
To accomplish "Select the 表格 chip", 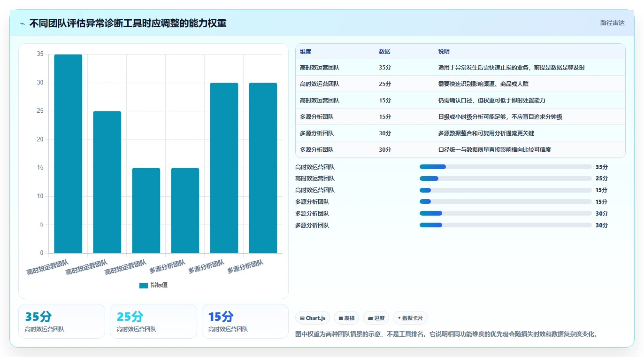I will coord(346,318).
